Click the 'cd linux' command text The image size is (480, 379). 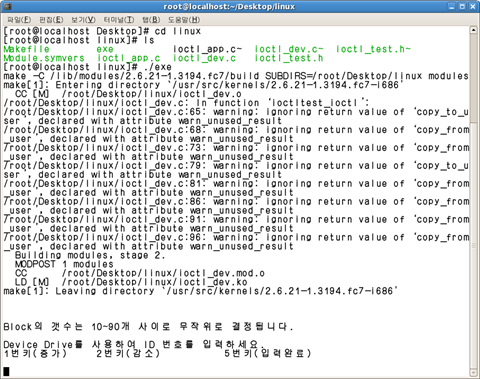(178, 31)
